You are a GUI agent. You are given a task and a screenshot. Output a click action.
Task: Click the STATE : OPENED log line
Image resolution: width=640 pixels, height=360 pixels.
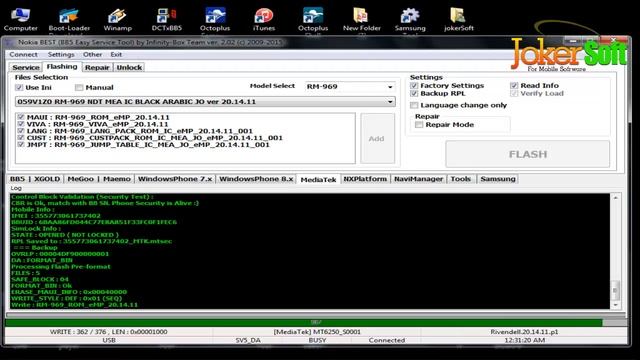pyautogui.click(x=65, y=235)
